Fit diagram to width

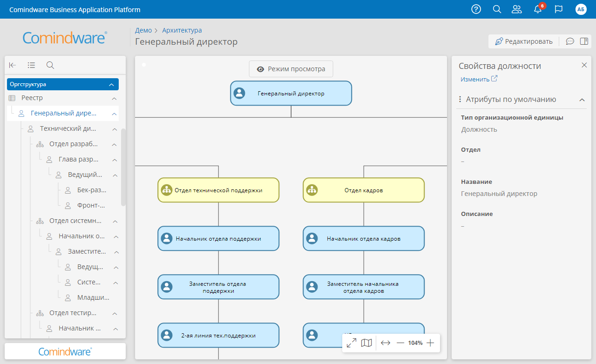[386, 343]
